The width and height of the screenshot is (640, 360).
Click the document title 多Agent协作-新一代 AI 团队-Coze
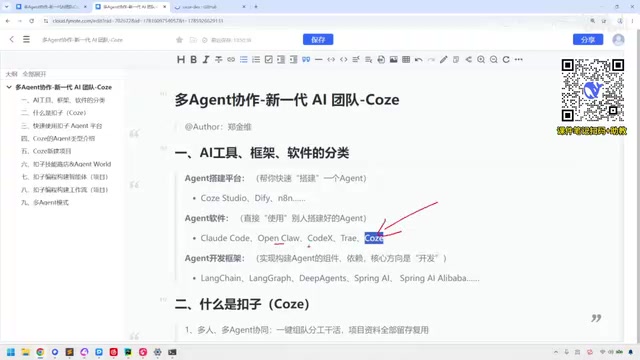coord(287,100)
